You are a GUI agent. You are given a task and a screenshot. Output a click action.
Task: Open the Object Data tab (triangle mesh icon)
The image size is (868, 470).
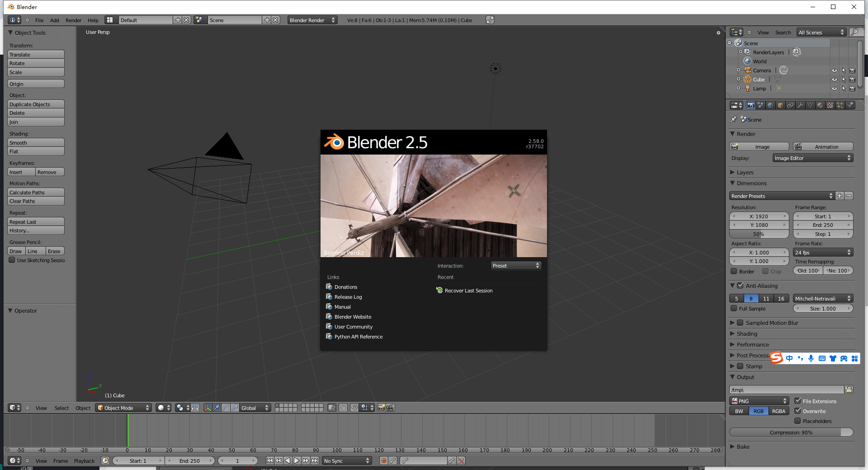pos(811,105)
